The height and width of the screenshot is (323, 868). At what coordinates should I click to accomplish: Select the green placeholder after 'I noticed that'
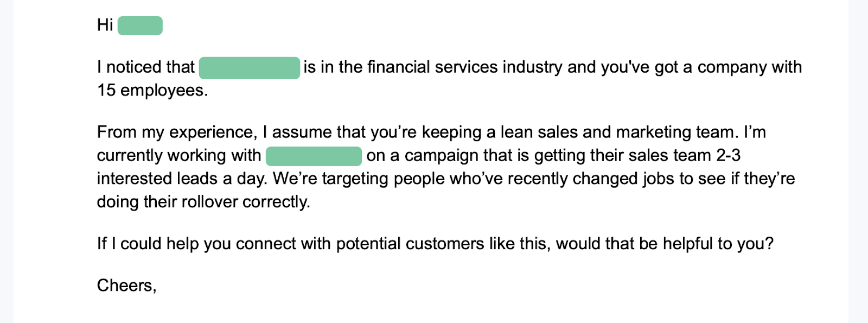[x=250, y=68]
